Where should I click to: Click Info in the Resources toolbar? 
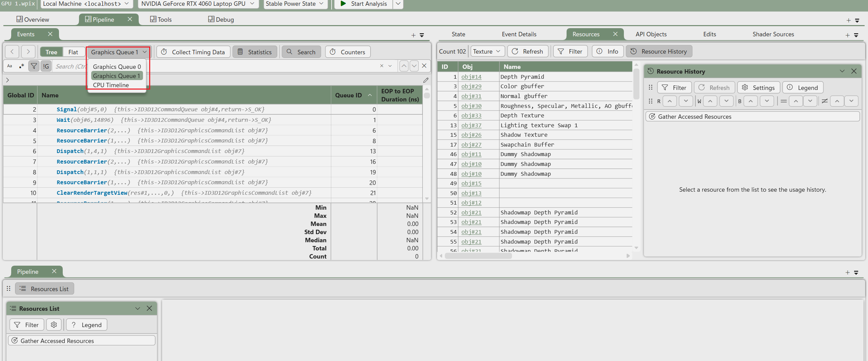(x=608, y=51)
